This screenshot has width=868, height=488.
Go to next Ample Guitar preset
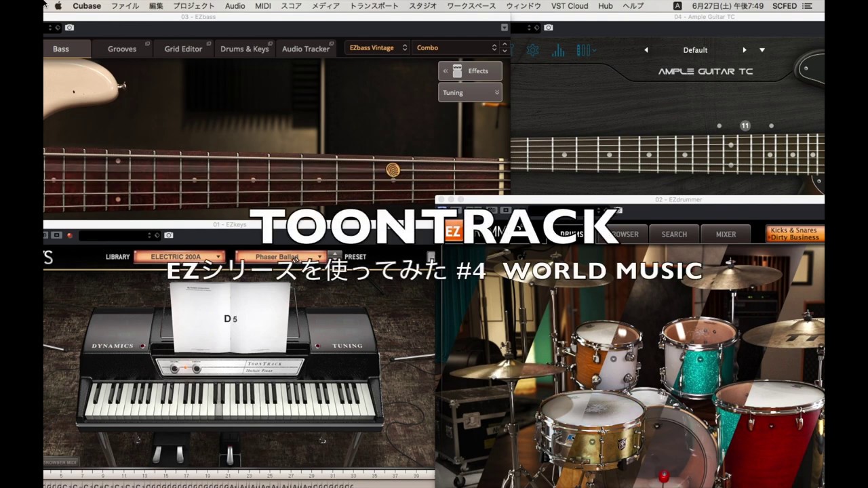pyautogui.click(x=744, y=50)
